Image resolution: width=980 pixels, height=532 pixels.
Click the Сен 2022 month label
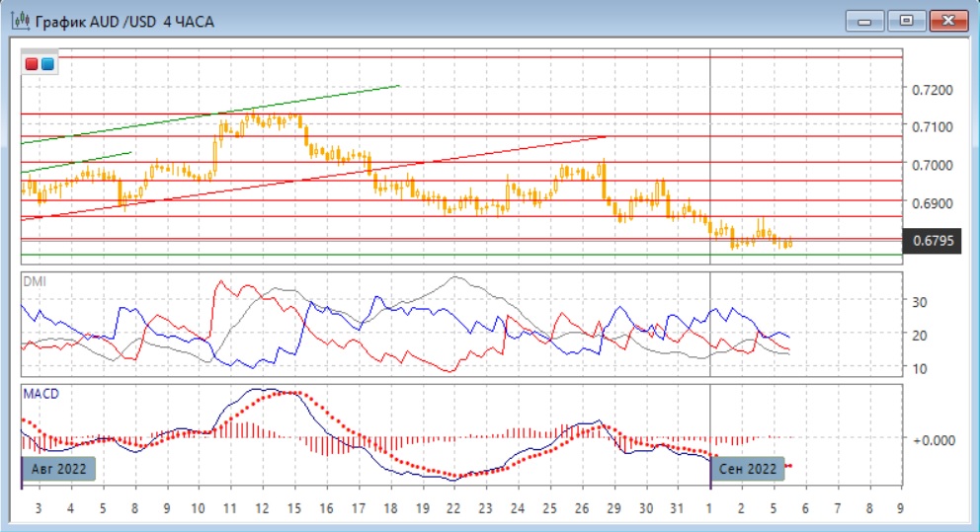coord(748,469)
